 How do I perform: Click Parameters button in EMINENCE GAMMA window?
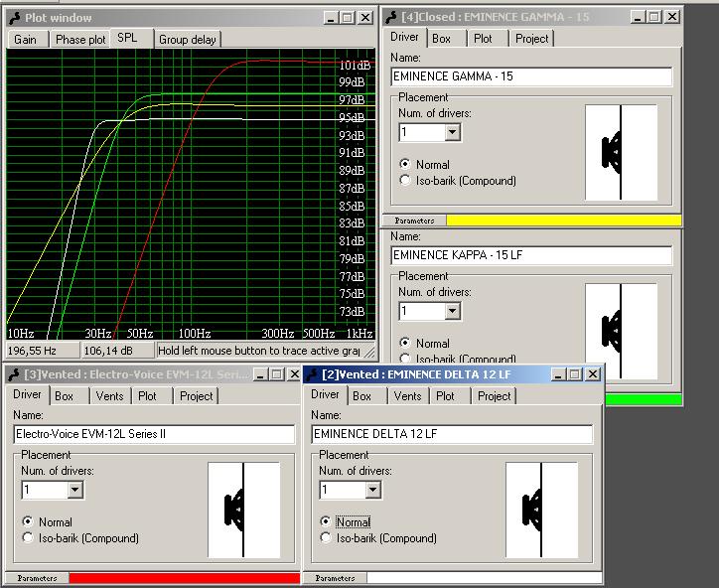(414, 220)
